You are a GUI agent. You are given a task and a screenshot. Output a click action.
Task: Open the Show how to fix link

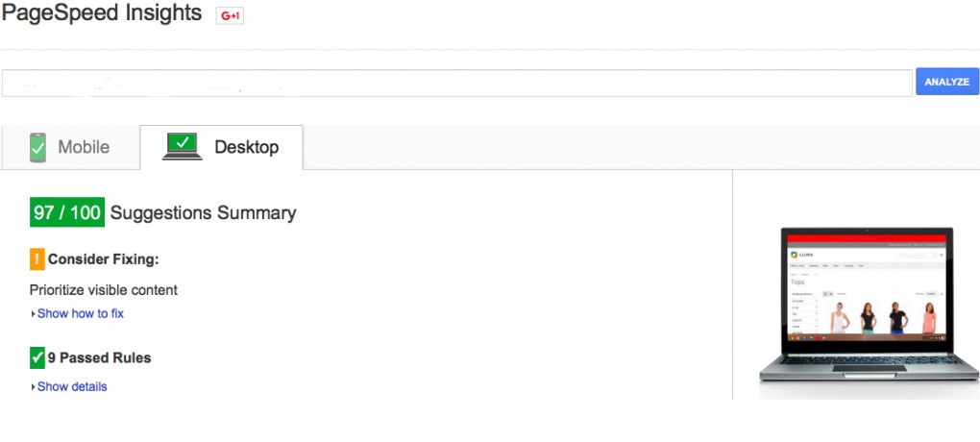coord(81,313)
